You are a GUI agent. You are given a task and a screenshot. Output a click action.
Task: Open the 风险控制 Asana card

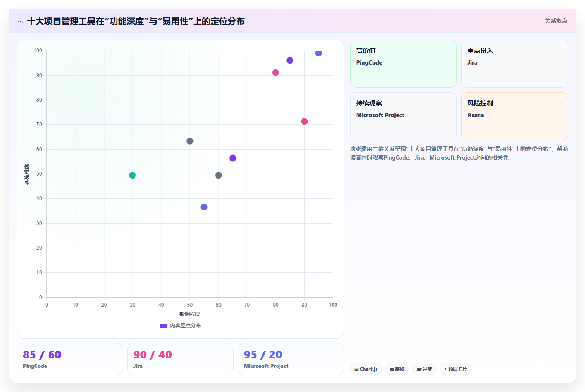coord(514,116)
